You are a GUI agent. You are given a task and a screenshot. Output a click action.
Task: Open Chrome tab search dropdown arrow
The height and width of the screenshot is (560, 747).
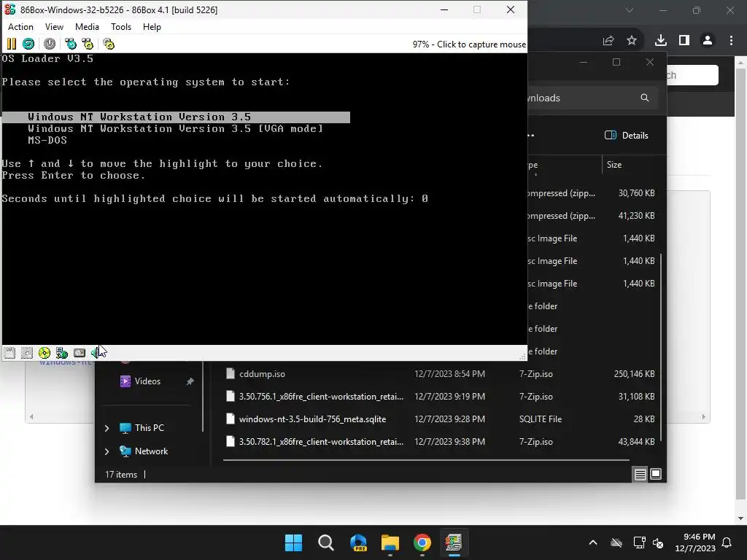[x=630, y=10]
